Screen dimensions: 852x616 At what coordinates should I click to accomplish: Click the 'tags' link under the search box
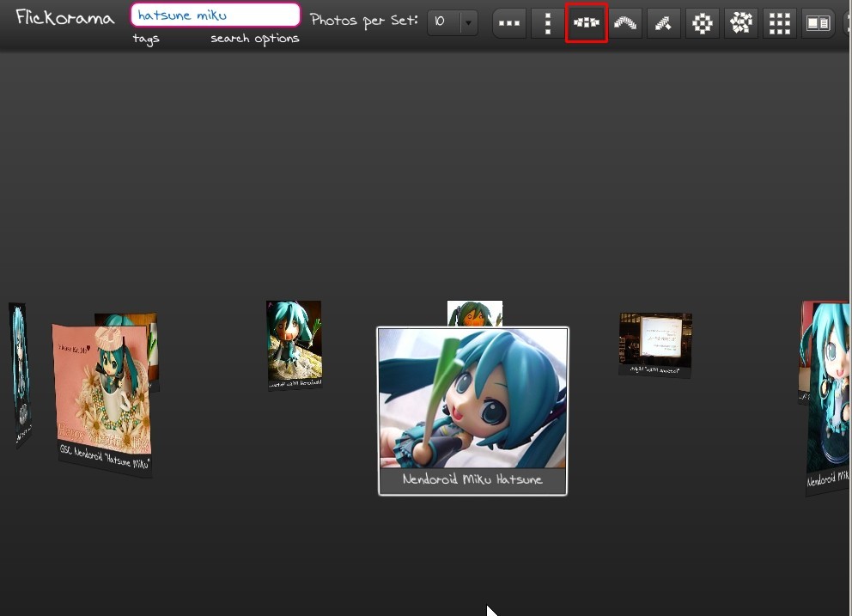pyautogui.click(x=146, y=40)
